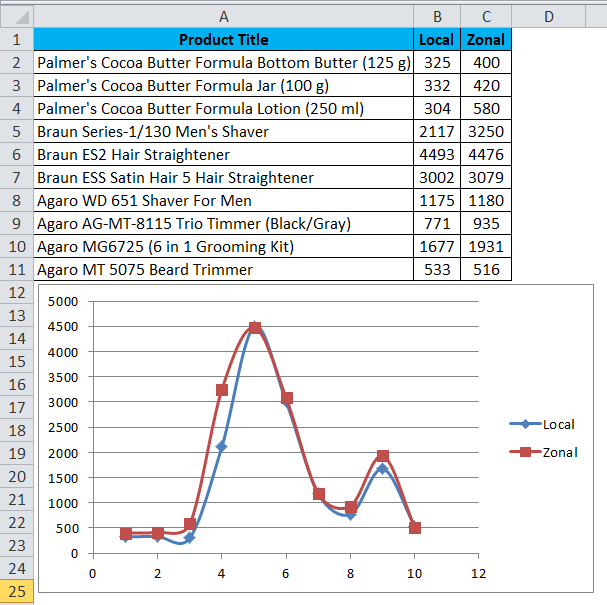Screen dimensions: 607x605
Task: Select cell Agaro MG6725 Grooming Kit
Action: tap(224, 247)
